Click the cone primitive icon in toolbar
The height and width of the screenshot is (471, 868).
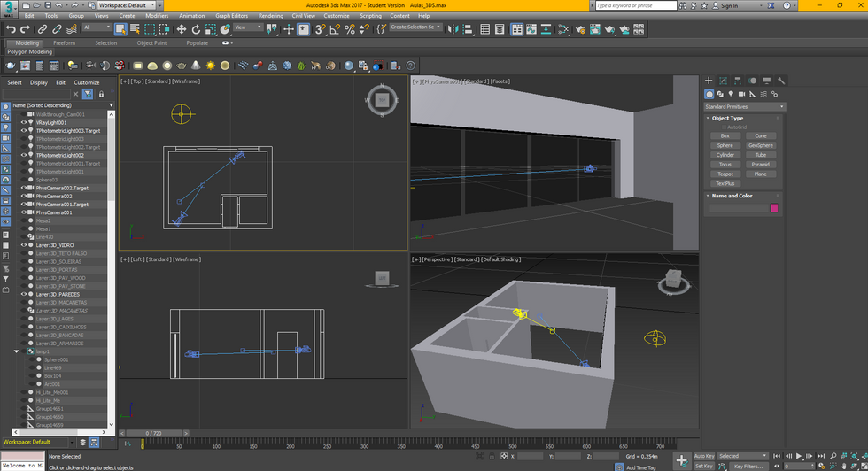[x=196, y=66]
